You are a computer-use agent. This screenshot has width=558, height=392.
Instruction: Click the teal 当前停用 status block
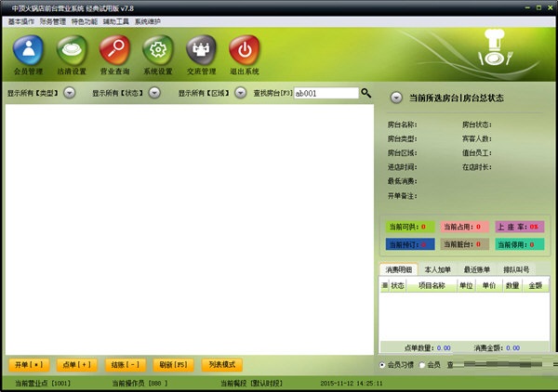click(520, 244)
